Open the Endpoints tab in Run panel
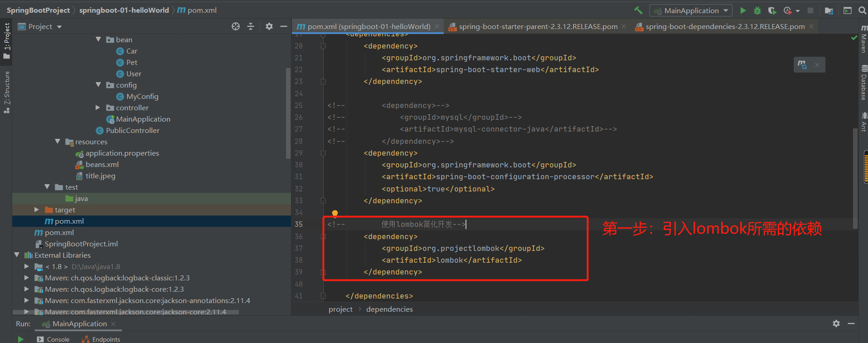Viewport: 868px width, 343px height. point(101,339)
